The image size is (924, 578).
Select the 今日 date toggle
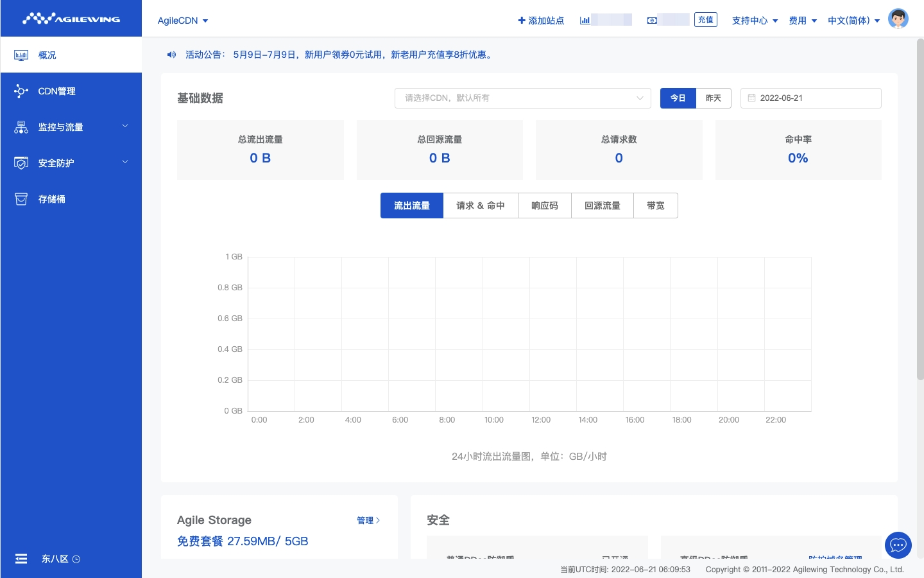pyautogui.click(x=678, y=98)
